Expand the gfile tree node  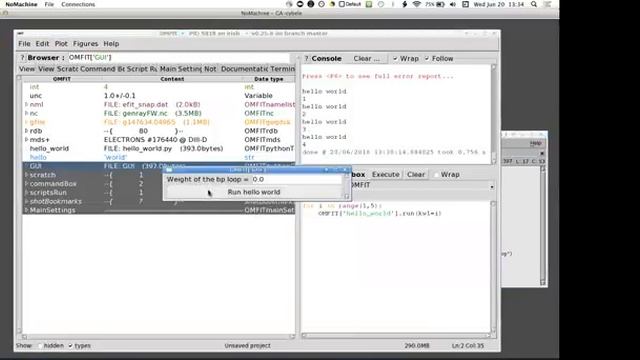coord(27,122)
